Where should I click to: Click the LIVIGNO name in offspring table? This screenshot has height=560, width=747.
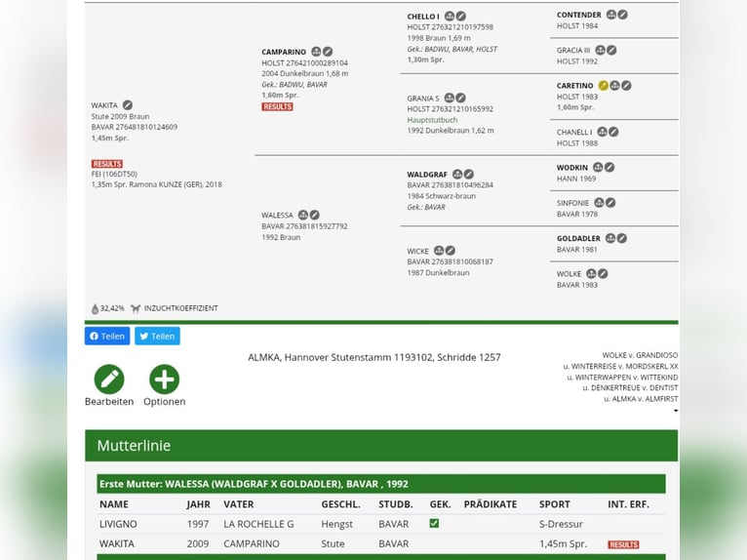119,524
